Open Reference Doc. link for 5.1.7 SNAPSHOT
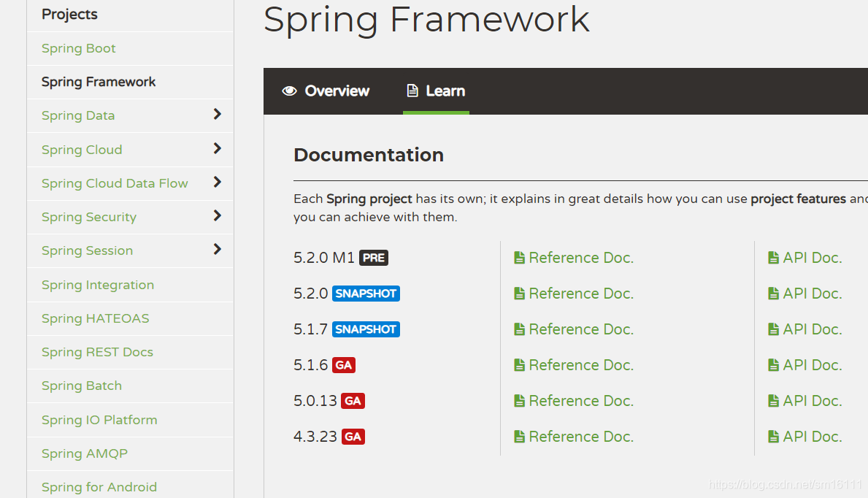 pos(581,329)
